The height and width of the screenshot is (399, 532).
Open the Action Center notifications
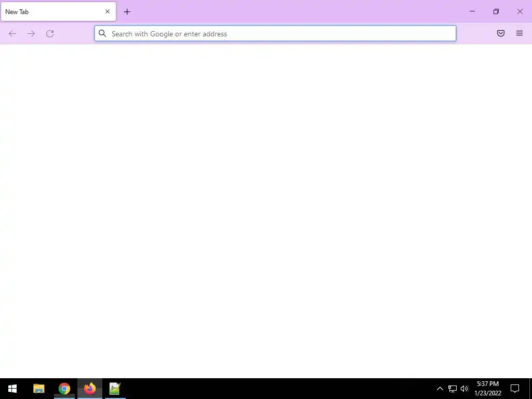click(515, 389)
